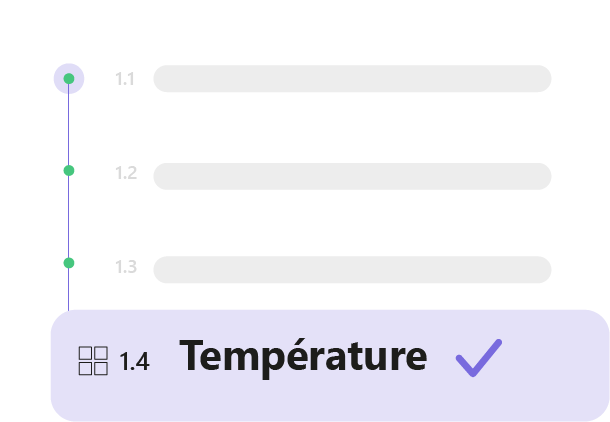Click the purple checkmark next to Température
610x422 pixels.
[479, 357]
